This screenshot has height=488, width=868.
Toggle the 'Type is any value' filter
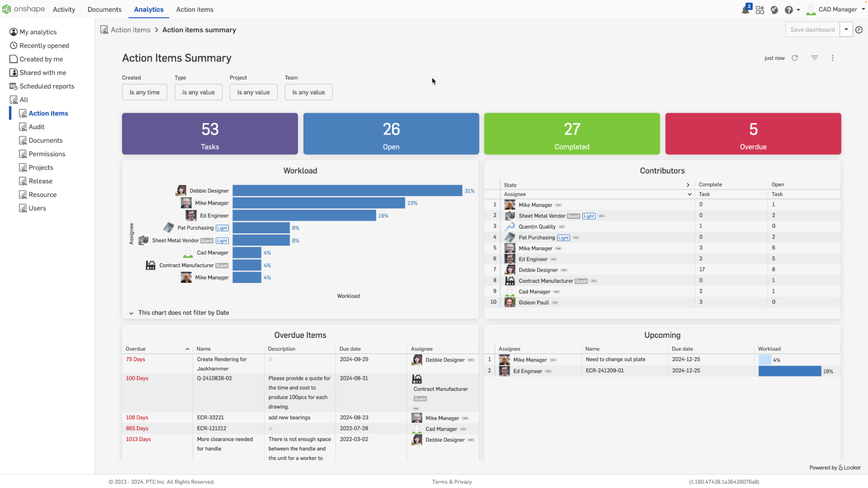click(198, 92)
